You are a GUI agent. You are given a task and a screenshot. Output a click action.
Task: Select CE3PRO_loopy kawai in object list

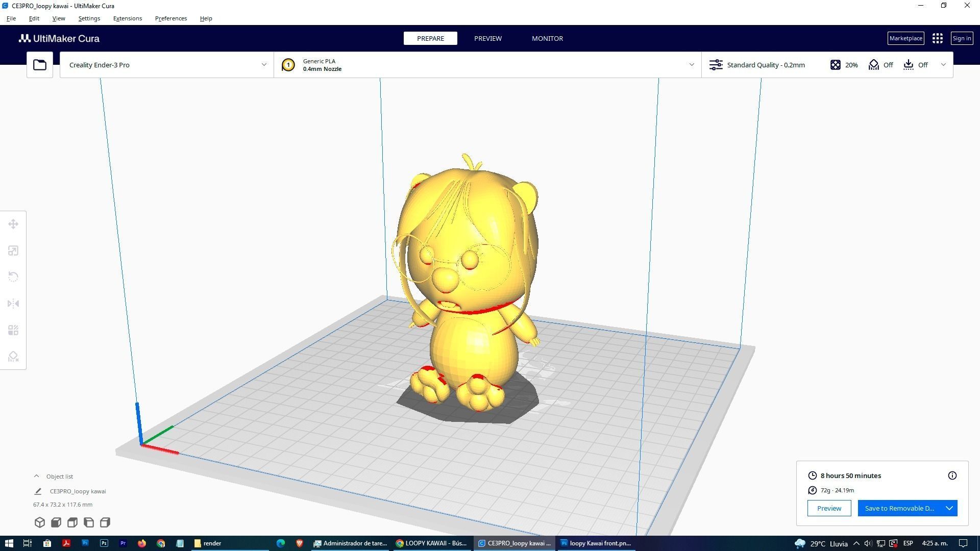[78, 491]
